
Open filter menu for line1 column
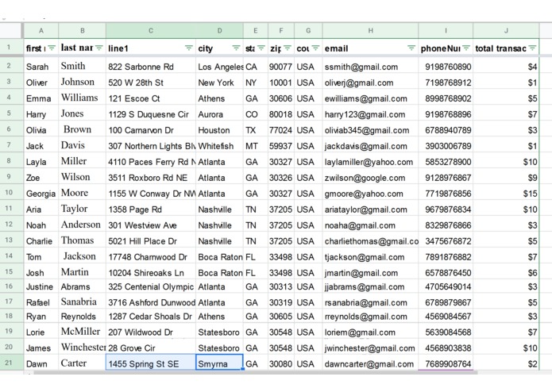[x=189, y=48]
